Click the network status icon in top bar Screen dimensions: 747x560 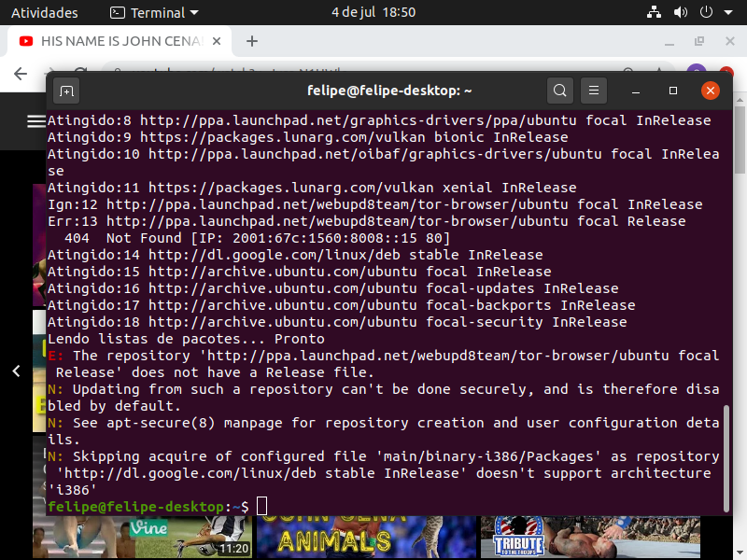tap(654, 12)
